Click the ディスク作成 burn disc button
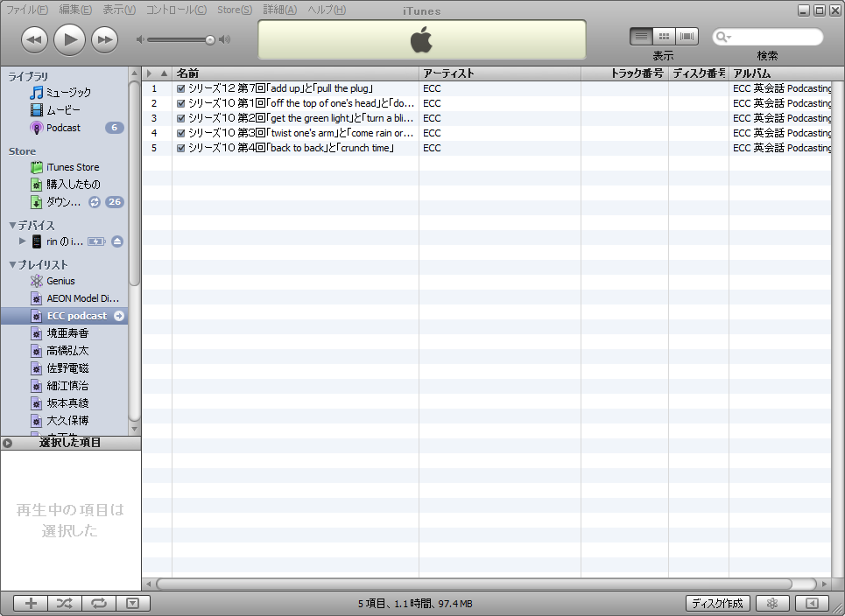 pyautogui.click(x=718, y=603)
